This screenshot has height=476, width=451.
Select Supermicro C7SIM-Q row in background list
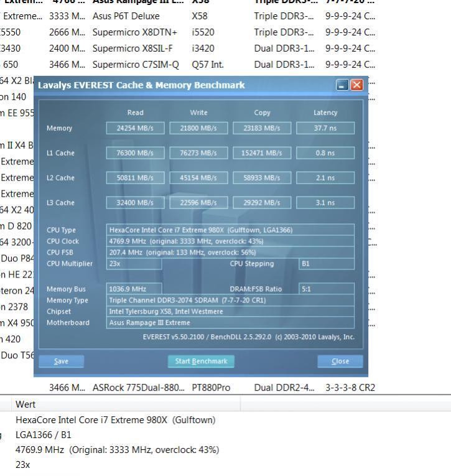pyautogui.click(x=188, y=64)
